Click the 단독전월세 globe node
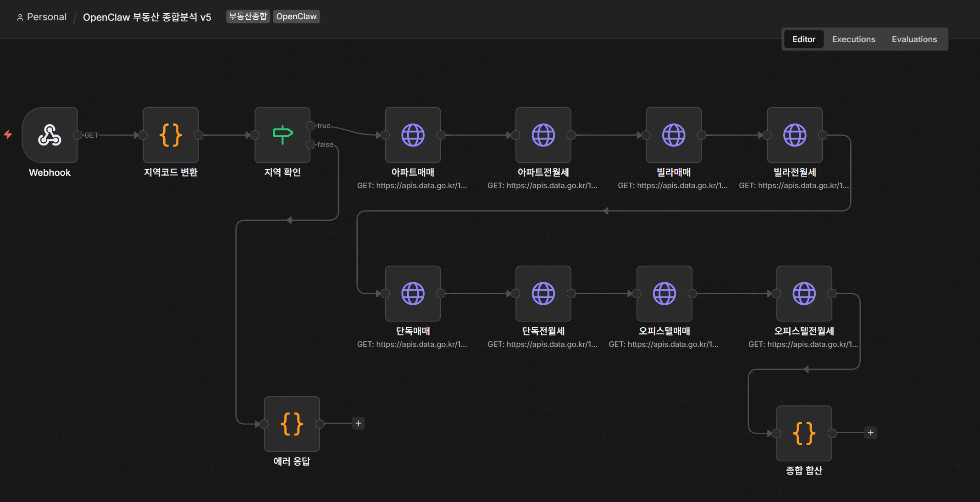 (543, 294)
